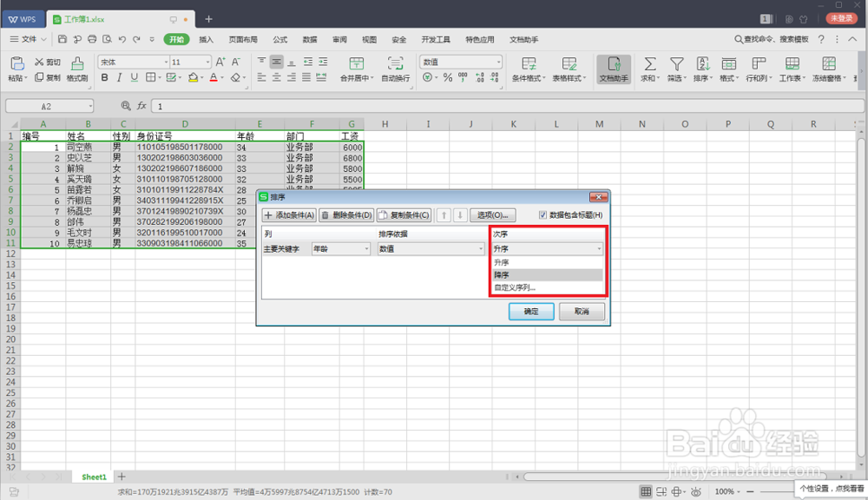Click the fx insert function icon
The height and width of the screenshot is (500, 868).
coord(141,106)
